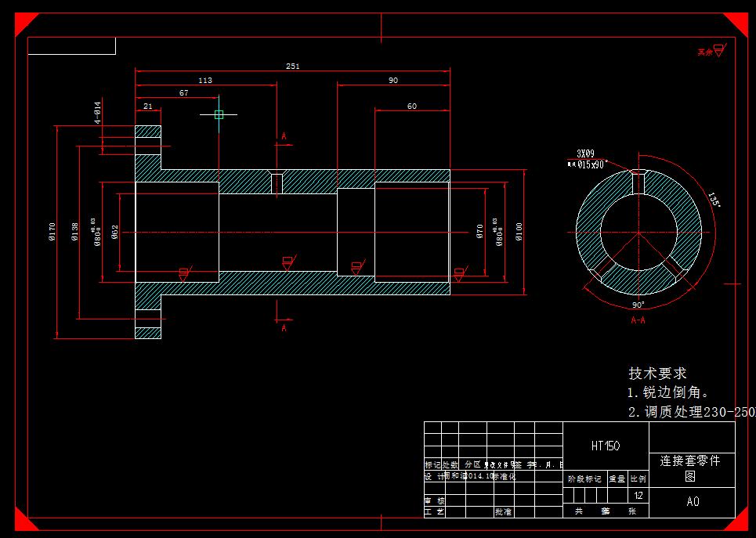Click the roughness symbol on the middle shaft surface
The height and width of the screenshot is (538, 756).
pos(287,259)
